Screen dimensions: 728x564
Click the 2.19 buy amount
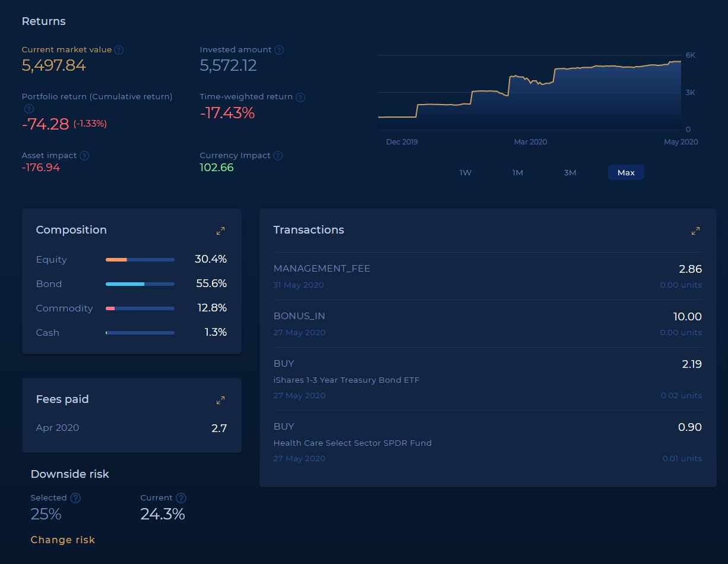pyautogui.click(x=692, y=364)
